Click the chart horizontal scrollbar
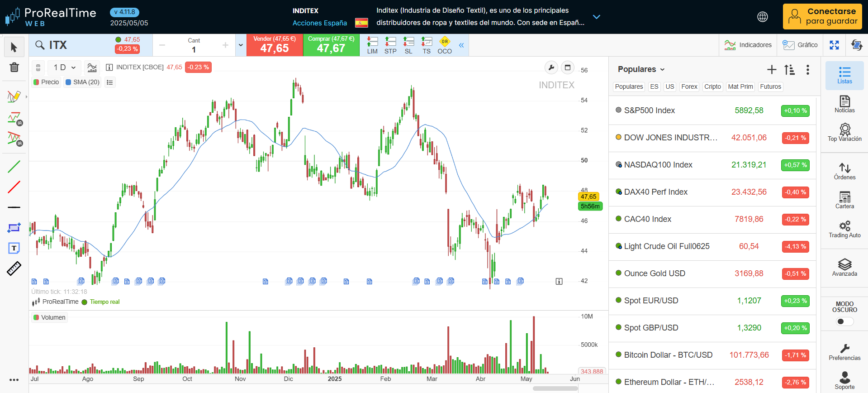The width and height of the screenshot is (868, 393). point(555,388)
